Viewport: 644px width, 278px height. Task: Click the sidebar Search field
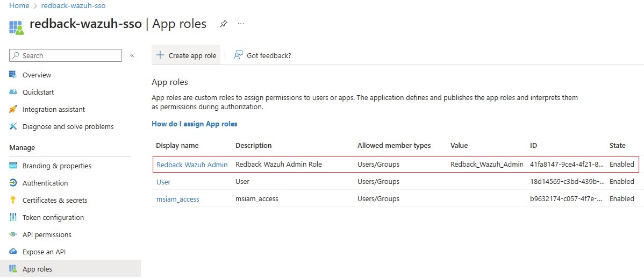click(66, 55)
